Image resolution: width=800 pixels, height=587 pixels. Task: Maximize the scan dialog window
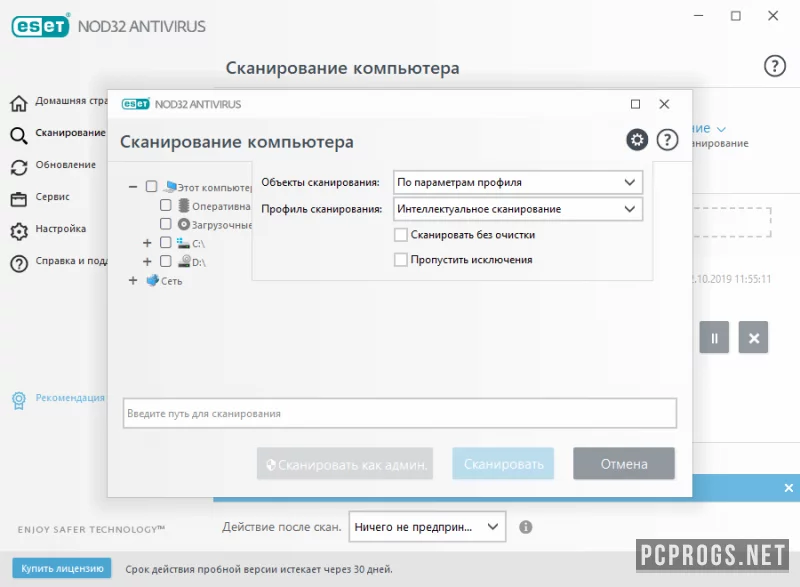coord(635,104)
